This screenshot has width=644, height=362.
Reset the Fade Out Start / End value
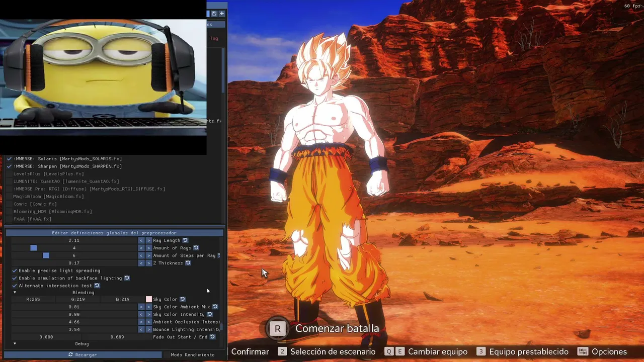pos(213,337)
